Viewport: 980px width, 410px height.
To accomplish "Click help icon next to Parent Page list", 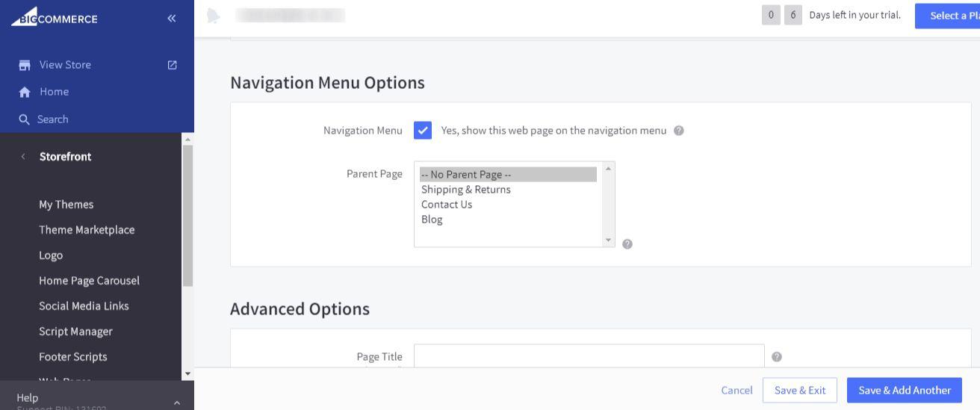I will pyautogui.click(x=627, y=243).
